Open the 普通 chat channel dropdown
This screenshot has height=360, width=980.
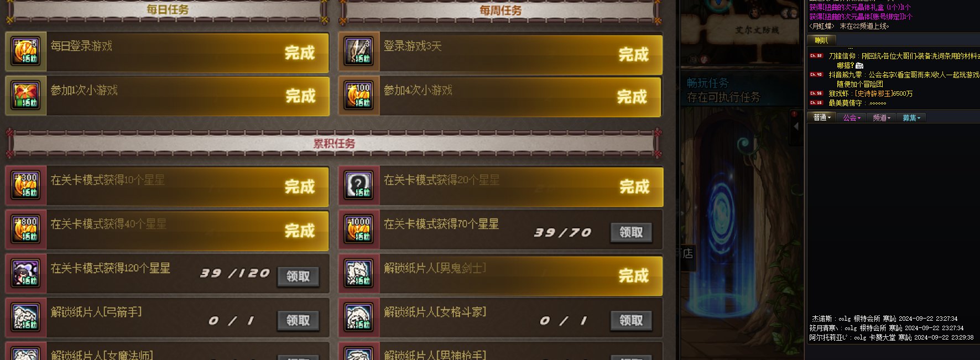pos(822,118)
